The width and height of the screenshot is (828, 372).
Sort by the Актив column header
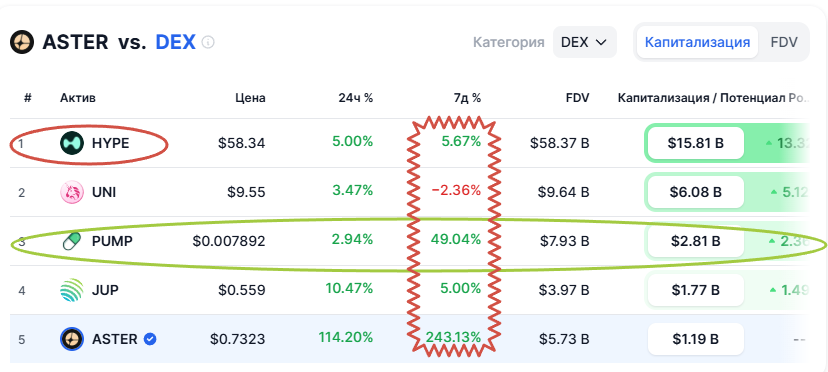click(78, 98)
